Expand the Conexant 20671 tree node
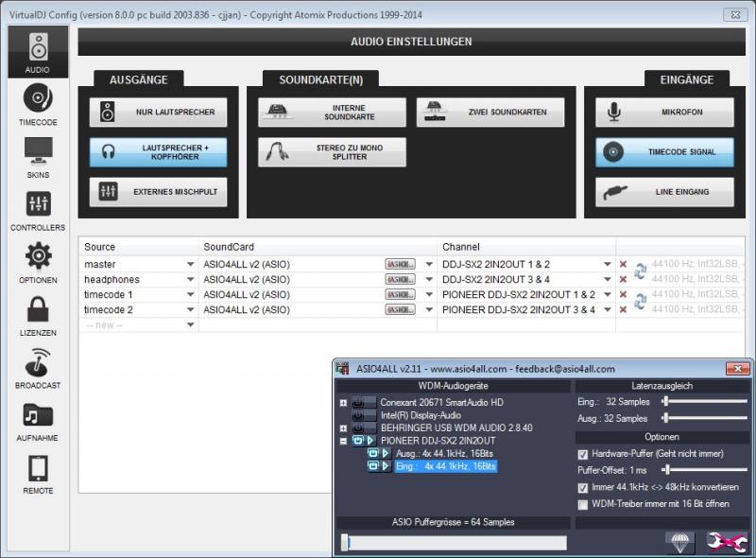756x558 pixels. pyautogui.click(x=343, y=403)
